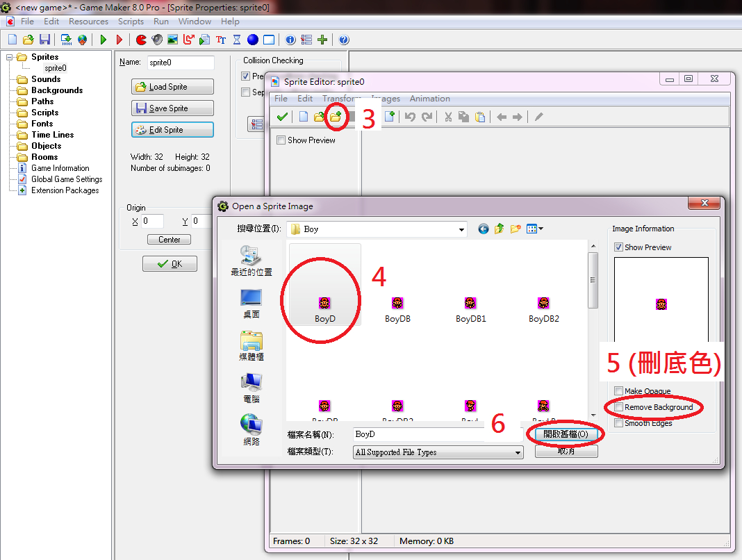Create a sprite using the Pac-Man icon
This screenshot has width=742, height=560.
coord(141,40)
